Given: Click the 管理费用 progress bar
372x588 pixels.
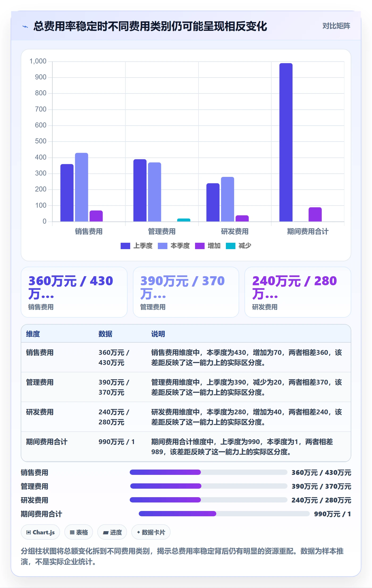Looking at the screenshot, I should [x=209, y=486].
